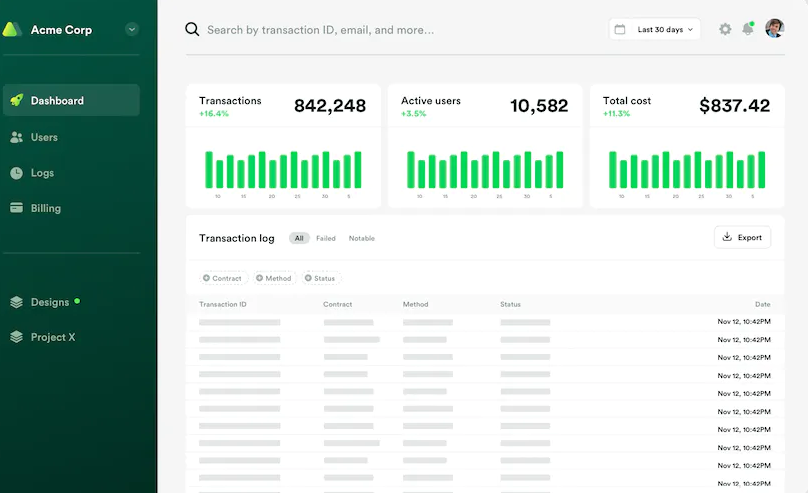Add a Status filter
This screenshot has width=808, height=493.
(322, 278)
